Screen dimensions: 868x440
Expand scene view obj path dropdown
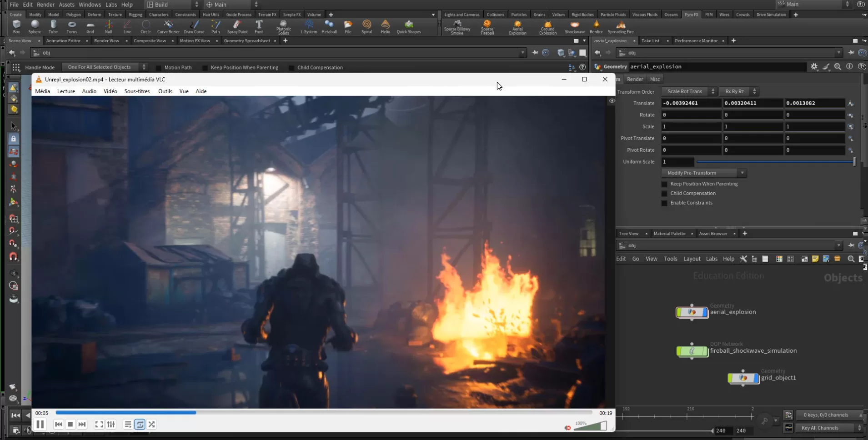pyautogui.click(x=522, y=53)
